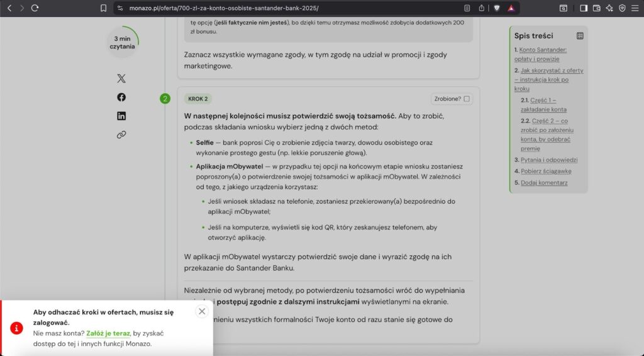The height and width of the screenshot is (356, 644).
Task: Open Brave Shields lion icon
Action: pos(497,8)
